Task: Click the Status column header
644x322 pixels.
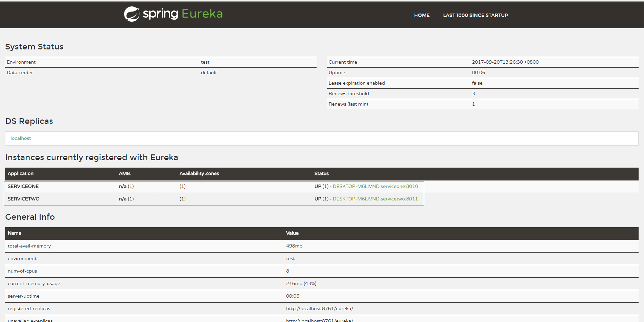Action: coord(322,173)
